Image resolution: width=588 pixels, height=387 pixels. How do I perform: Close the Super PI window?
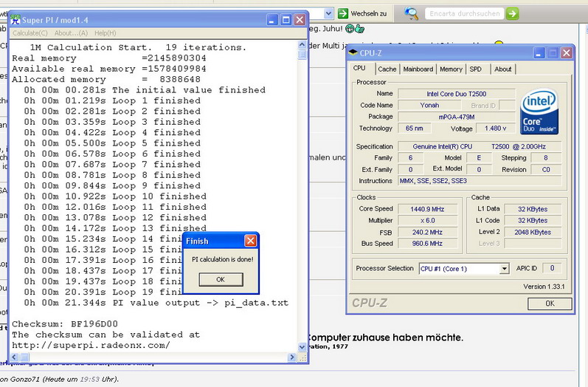pos(300,20)
